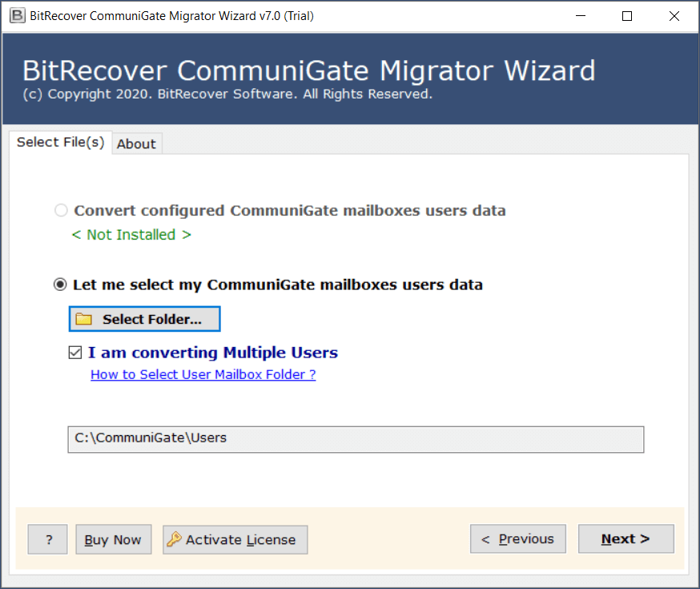Viewport: 700px width, 589px height.
Task: Uncheck 'I am converting Multiple Users' checkbox
Action: [x=75, y=353]
